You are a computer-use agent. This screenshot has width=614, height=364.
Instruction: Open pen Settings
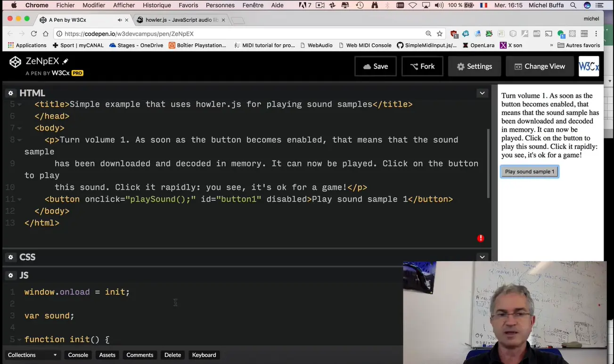pos(474,66)
